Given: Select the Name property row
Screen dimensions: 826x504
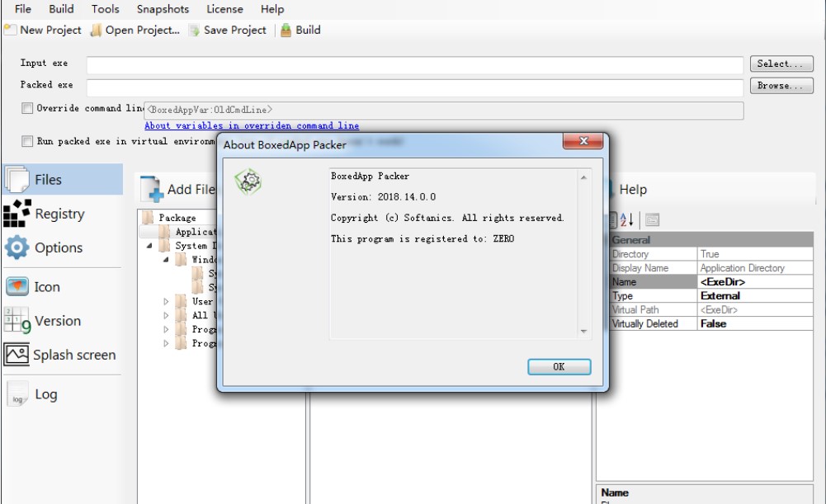Looking at the screenshot, I should [711, 282].
